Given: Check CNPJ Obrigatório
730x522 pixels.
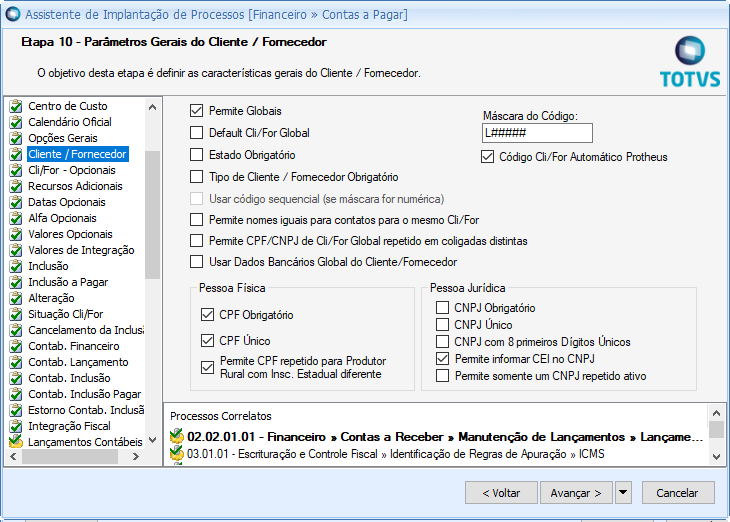Looking at the screenshot, I should 442,308.
